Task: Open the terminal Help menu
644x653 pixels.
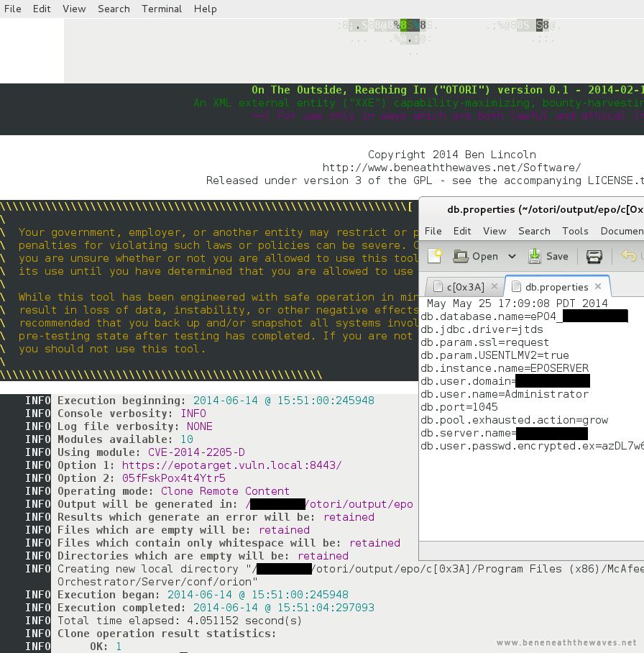Action: pyautogui.click(x=205, y=9)
